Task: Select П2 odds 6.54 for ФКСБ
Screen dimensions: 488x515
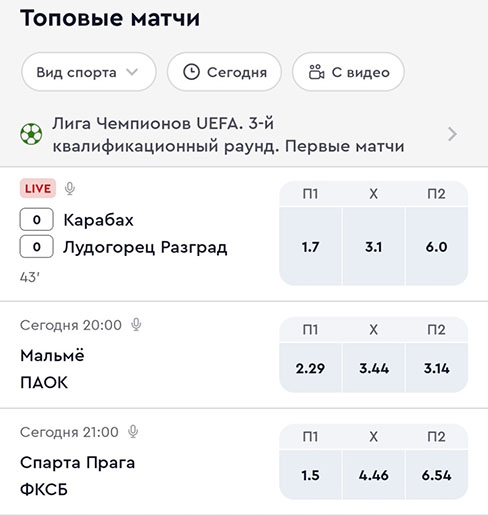Action: coord(437,475)
